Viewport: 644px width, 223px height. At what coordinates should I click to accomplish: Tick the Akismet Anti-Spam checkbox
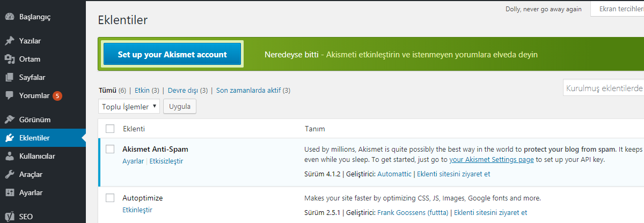pyautogui.click(x=110, y=149)
